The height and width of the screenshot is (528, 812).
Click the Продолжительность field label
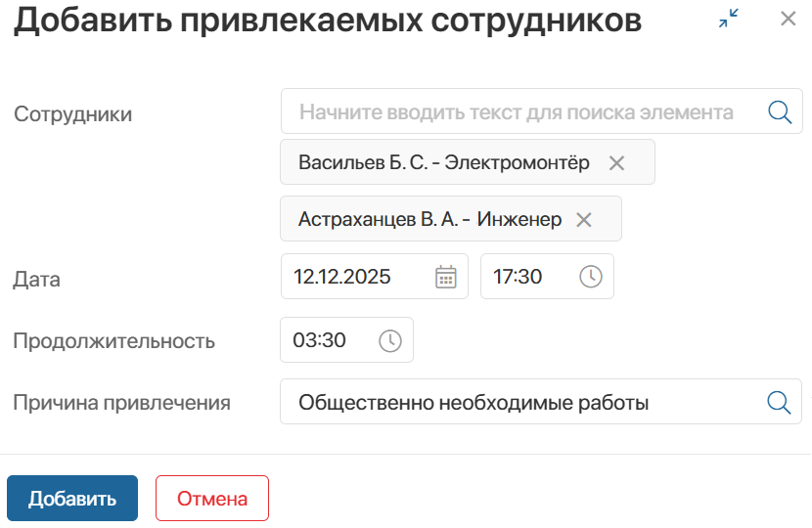[113, 341]
